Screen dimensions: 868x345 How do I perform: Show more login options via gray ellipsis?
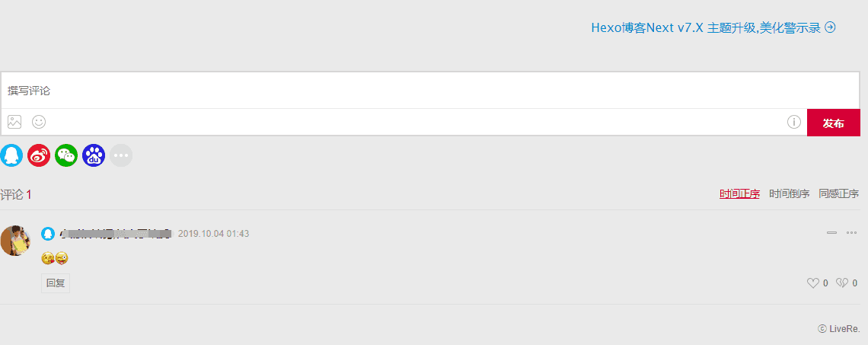click(x=121, y=155)
